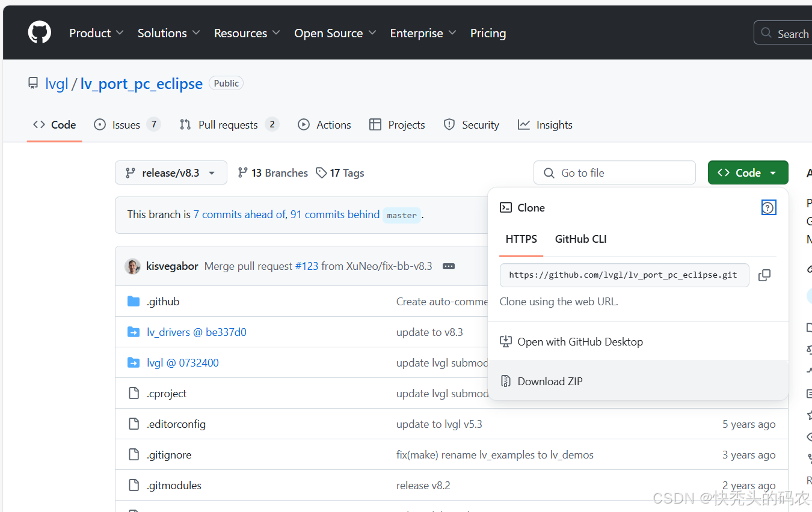The height and width of the screenshot is (512, 812).
Task: Choose Download ZIP
Action: click(x=638, y=381)
